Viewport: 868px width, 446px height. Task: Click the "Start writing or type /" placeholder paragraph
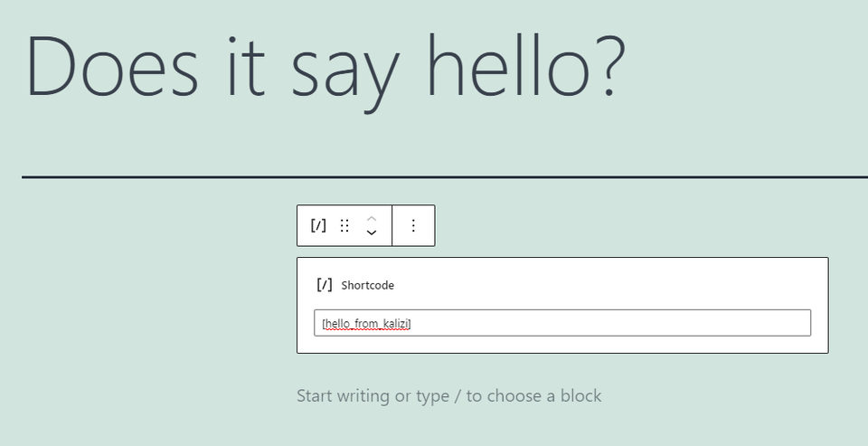coord(449,396)
